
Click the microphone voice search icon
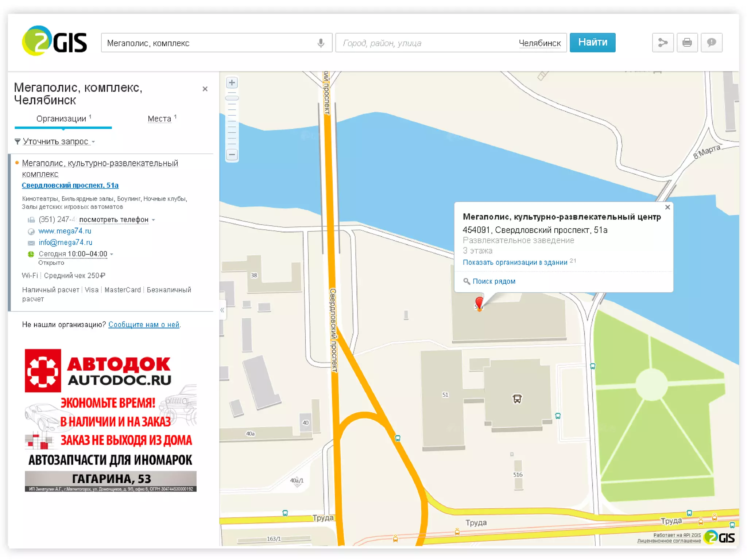[321, 43]
